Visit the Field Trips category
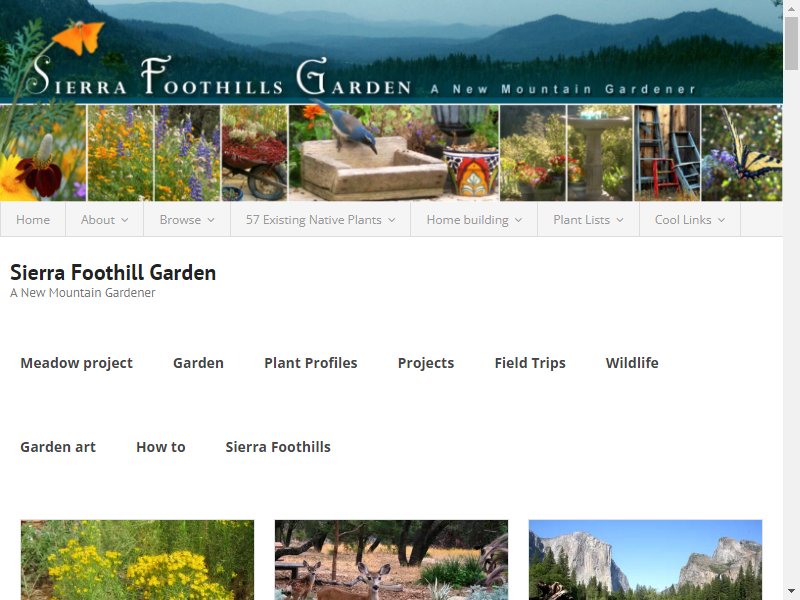The width and height of the screenshot is (800, 600). pos(530,363)
